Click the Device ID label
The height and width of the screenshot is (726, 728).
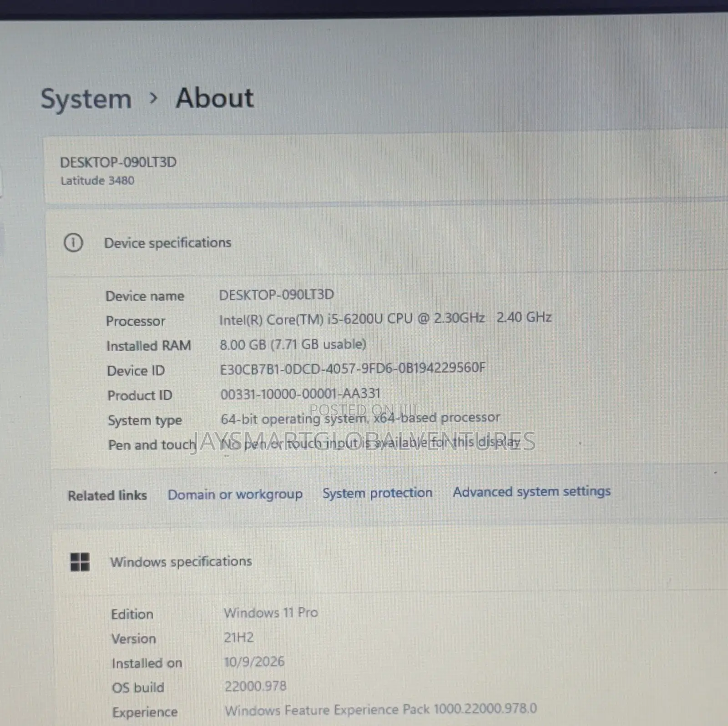point(136,371)
